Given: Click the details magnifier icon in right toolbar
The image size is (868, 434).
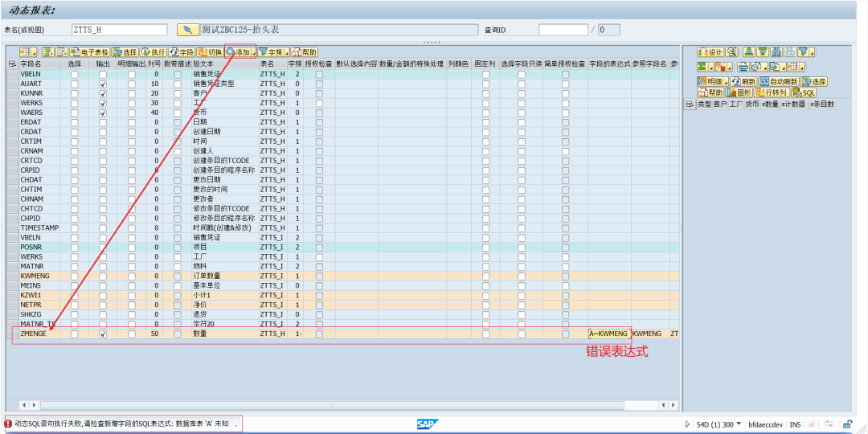Looking at the screenshot, I should (x=732, y=52).
